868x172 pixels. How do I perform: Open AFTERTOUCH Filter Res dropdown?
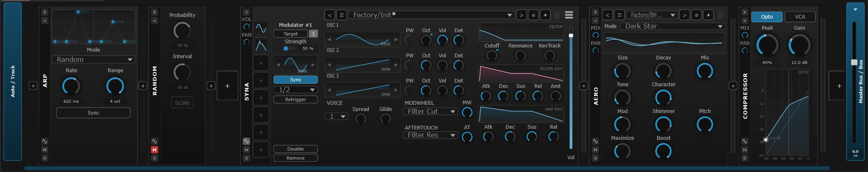click(x=430, y=135)
